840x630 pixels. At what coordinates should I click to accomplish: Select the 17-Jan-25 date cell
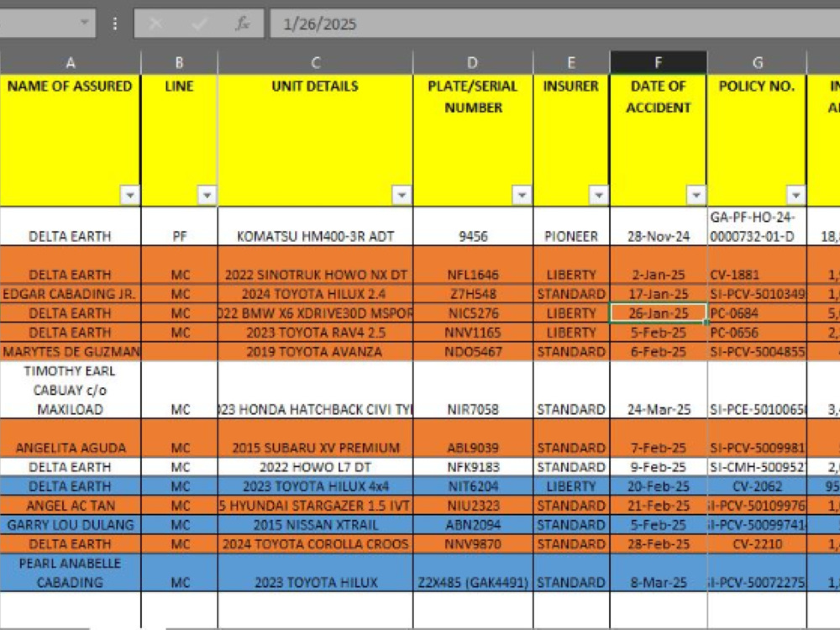click(659, 293)
